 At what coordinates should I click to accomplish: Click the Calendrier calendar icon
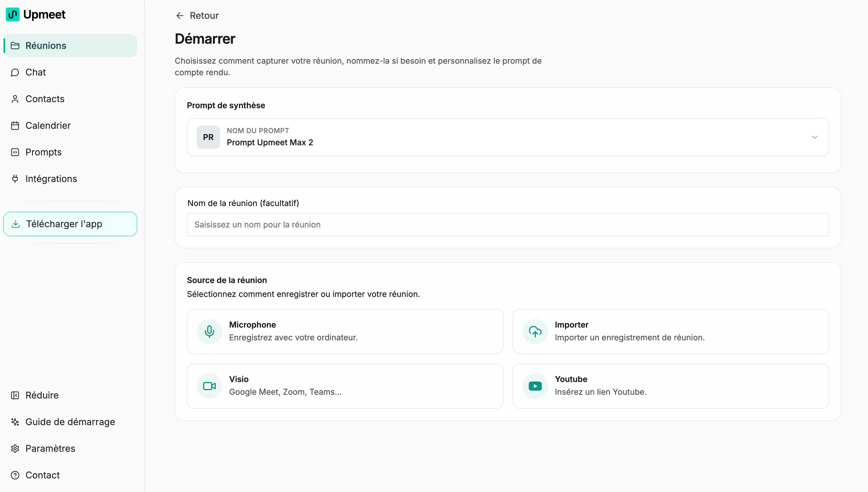point(15,126)
